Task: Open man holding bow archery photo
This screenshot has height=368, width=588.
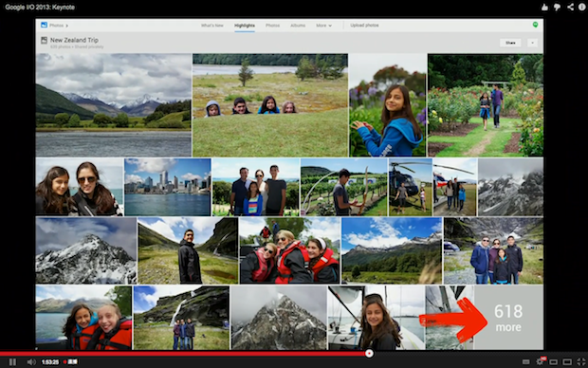Action: coord(343,187)
